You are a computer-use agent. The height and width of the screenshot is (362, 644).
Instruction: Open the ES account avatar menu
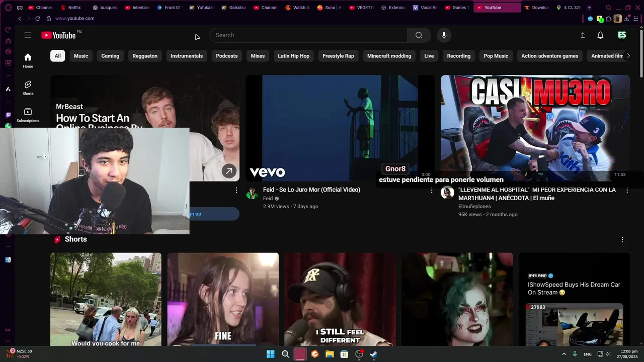[x=622, y=35]
